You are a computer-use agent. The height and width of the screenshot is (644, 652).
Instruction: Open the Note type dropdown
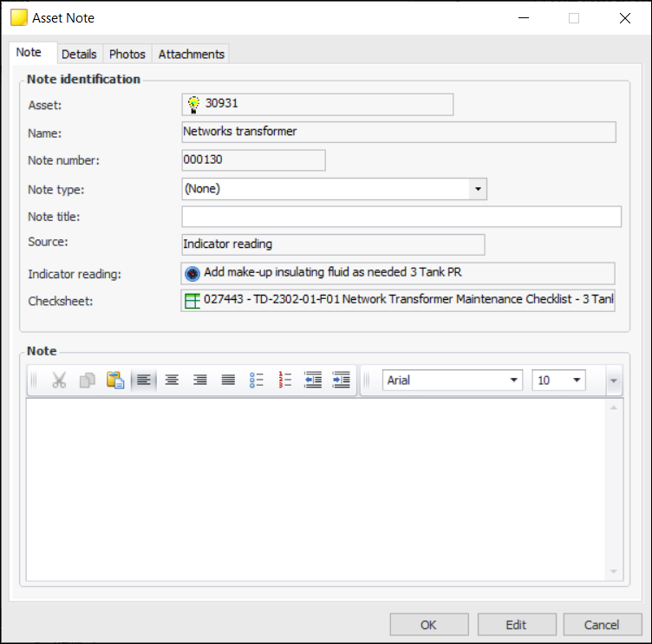click(477, 189)
